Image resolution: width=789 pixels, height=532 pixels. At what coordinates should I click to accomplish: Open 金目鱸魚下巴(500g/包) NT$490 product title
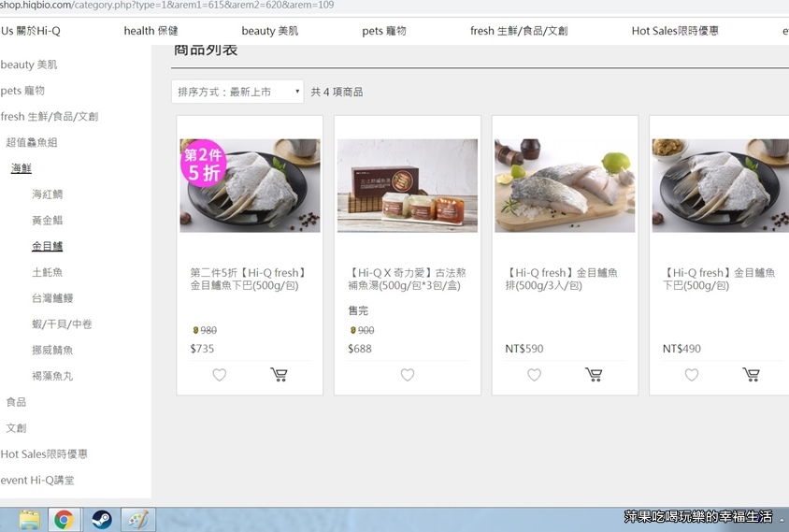[x=719, y=279]
